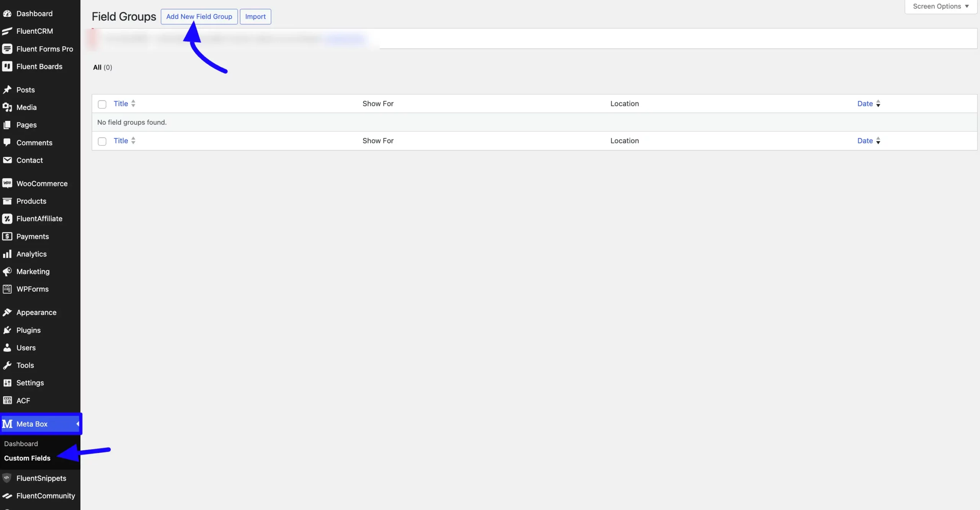
Task: Click the Plugins plug icon
Action: click(7, 330)
